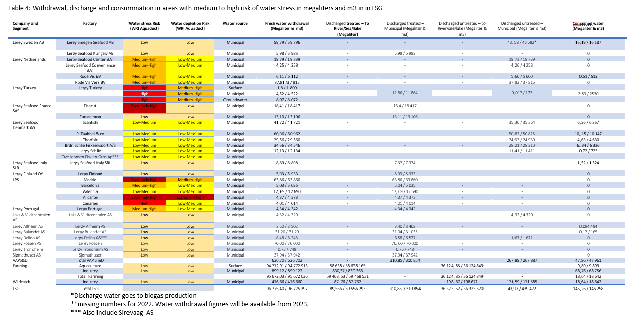Click the Table 4 title text
The width and height of the screenshot is (644, 320).
tap(198, 9)
